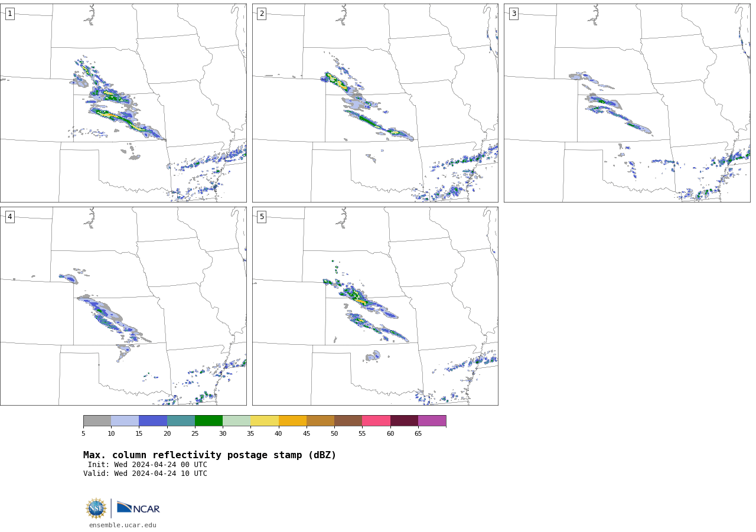Click the dark green 25-30 dBZ swatch
756x532 pixels.
click(x=208, y=420)
